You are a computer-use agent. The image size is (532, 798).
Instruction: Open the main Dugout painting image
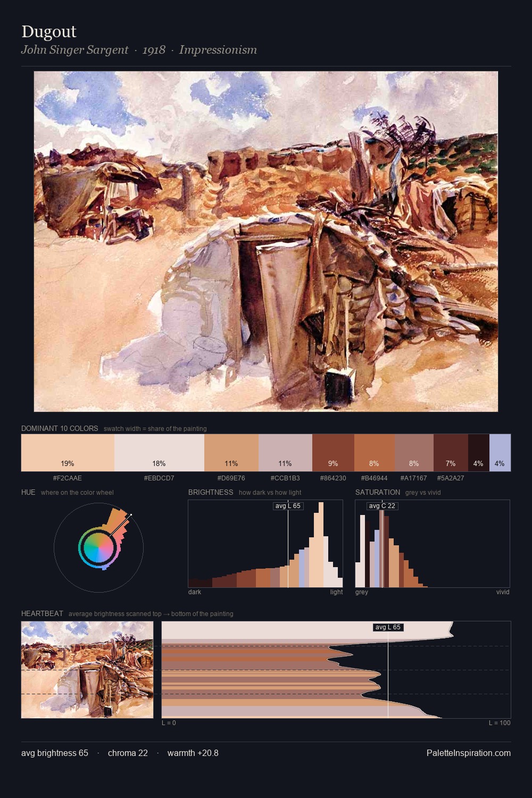266,242
